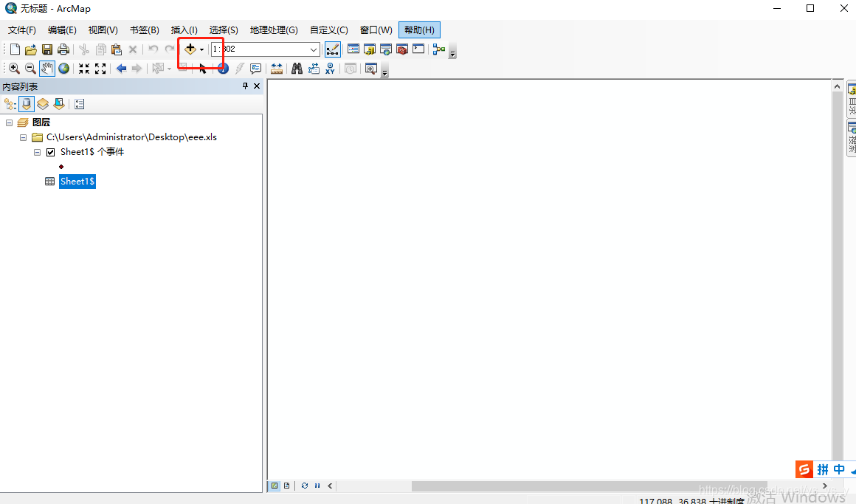The image size is (856, 504).
Task: Open an existing map file
Action: click(30, 49)
